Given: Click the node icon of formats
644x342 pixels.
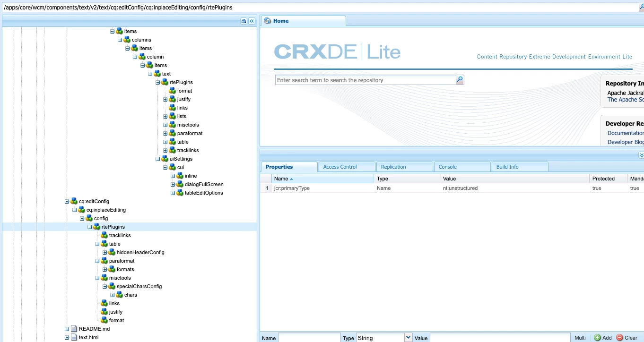Looking at the screenshot, I should pyautogui.click(x=112, y=269).
